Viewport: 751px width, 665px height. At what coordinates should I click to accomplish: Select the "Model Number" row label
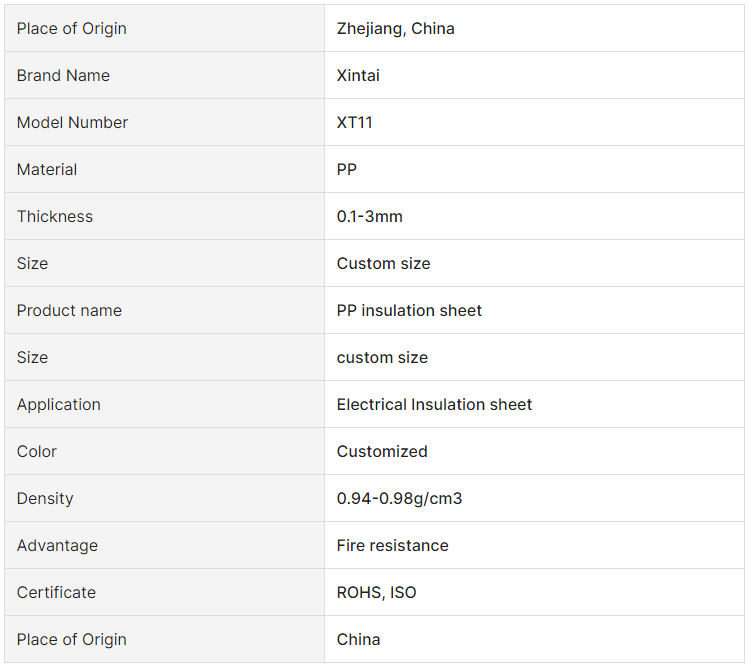coord(72,122)
